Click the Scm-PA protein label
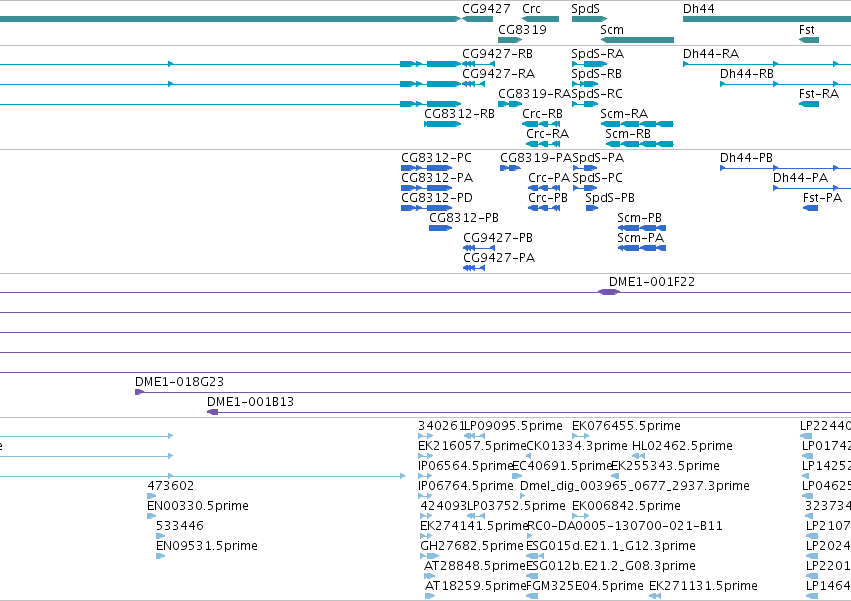 coord(640,238)
